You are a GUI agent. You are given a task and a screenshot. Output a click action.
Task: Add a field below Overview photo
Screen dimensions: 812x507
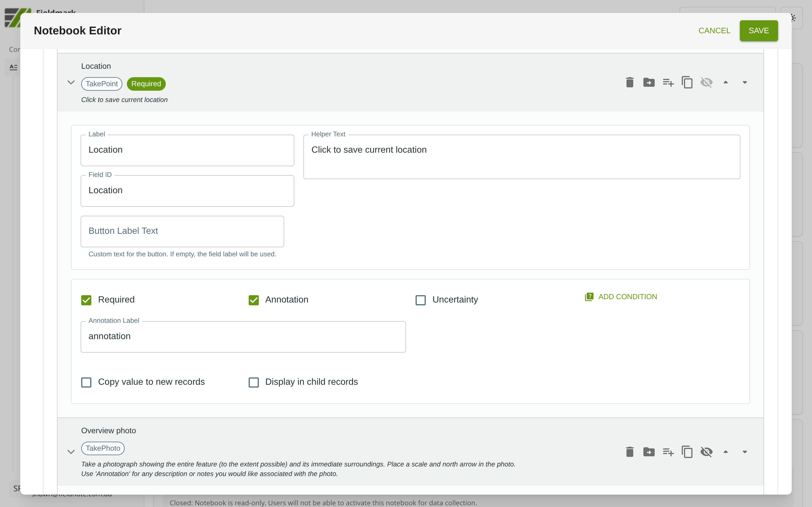(x=668, y=452)
